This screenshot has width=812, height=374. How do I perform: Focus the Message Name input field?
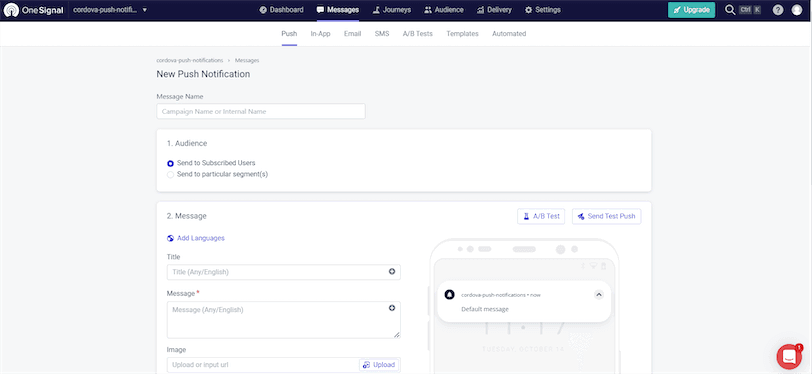261,111
